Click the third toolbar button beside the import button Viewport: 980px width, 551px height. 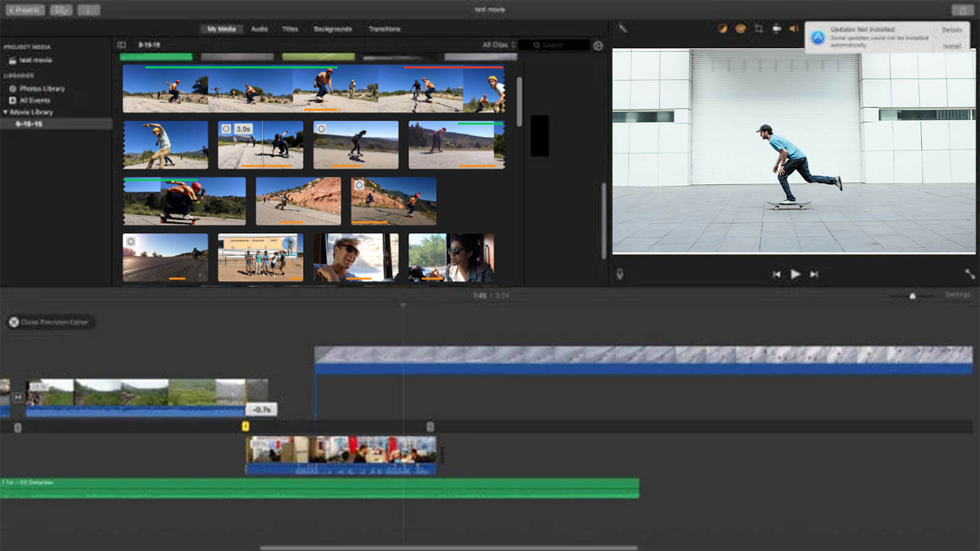[x=89, y=10]
